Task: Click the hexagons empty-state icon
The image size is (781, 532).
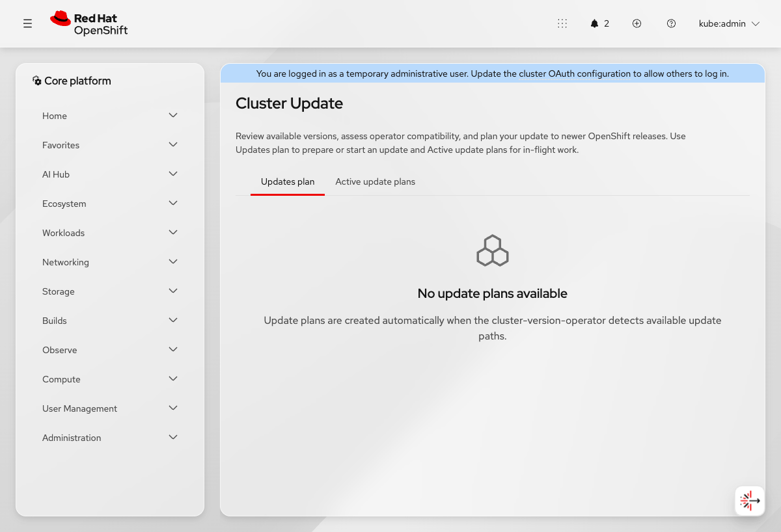Action: pyautogui.click(x=493, y=250)
